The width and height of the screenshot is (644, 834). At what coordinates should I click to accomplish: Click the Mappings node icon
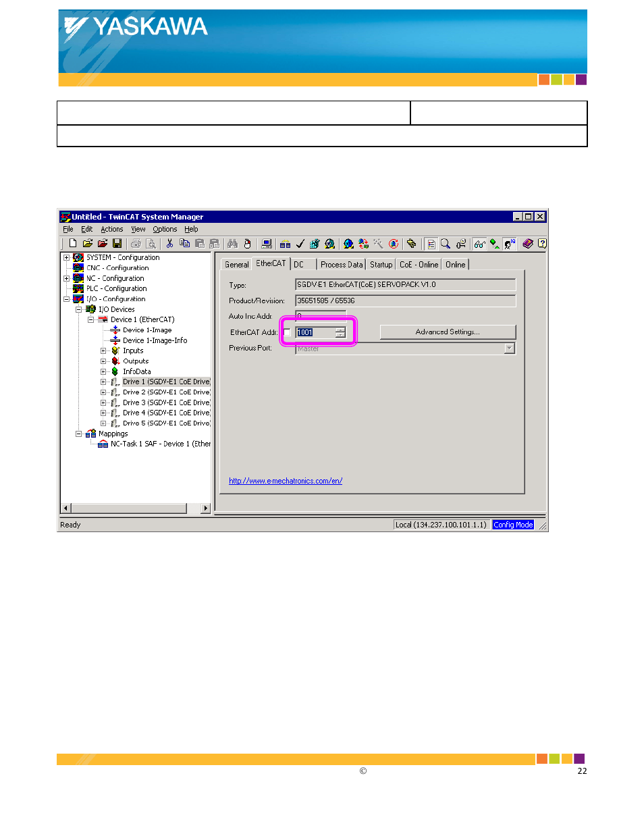(x=90, y=434)
